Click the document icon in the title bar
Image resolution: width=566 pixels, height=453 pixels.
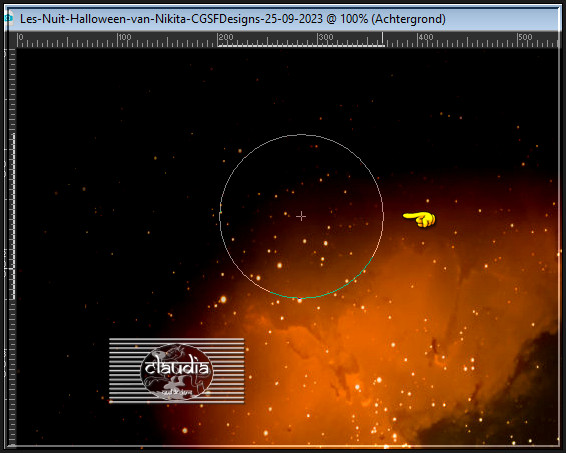coord(9,18)
